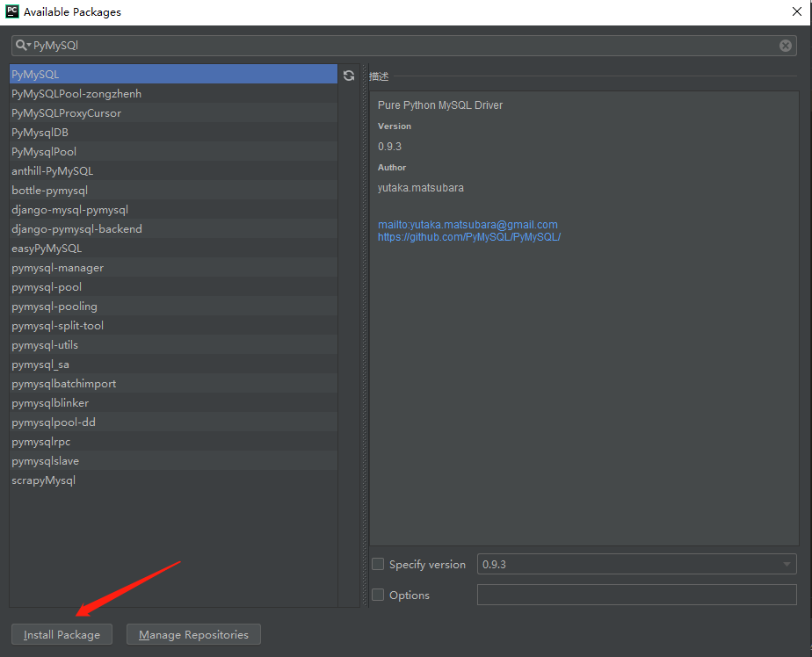Enable the Specify version checkbox
Viewport: 812px width, 657px height.
click(378, 564)
